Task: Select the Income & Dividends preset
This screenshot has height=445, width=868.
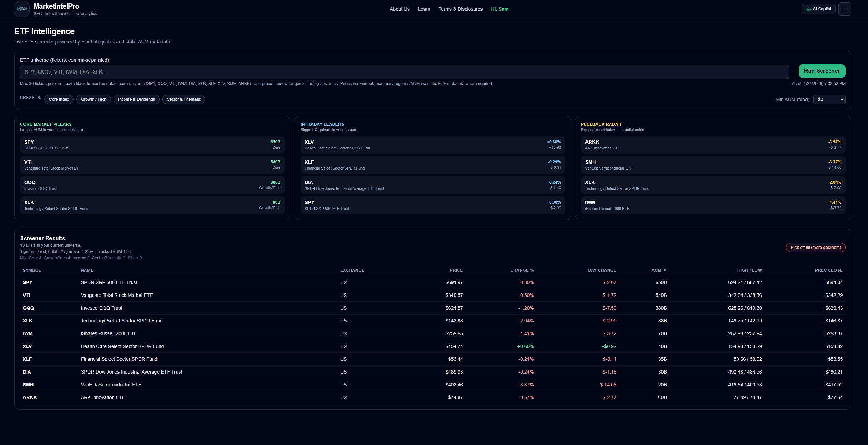Action: [136, 99]
